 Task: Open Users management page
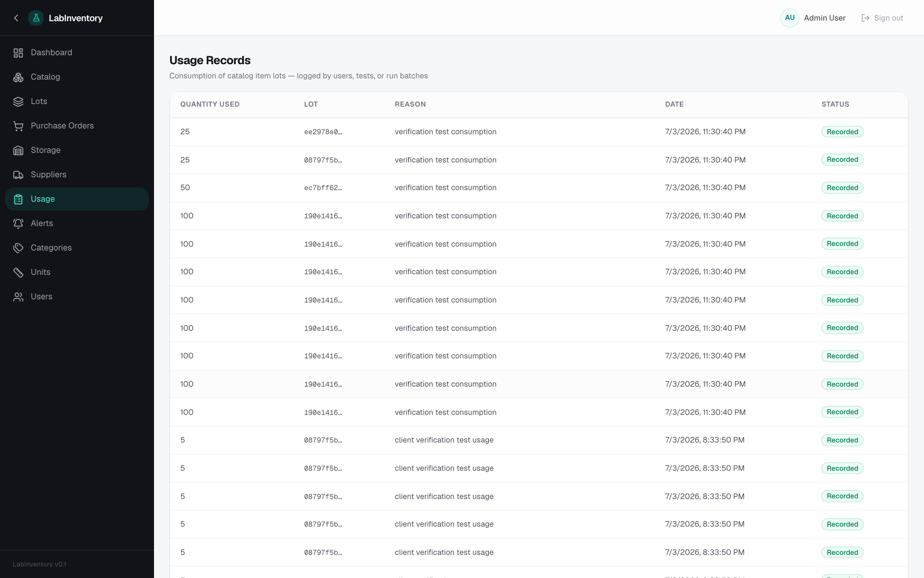coord(77,297)
